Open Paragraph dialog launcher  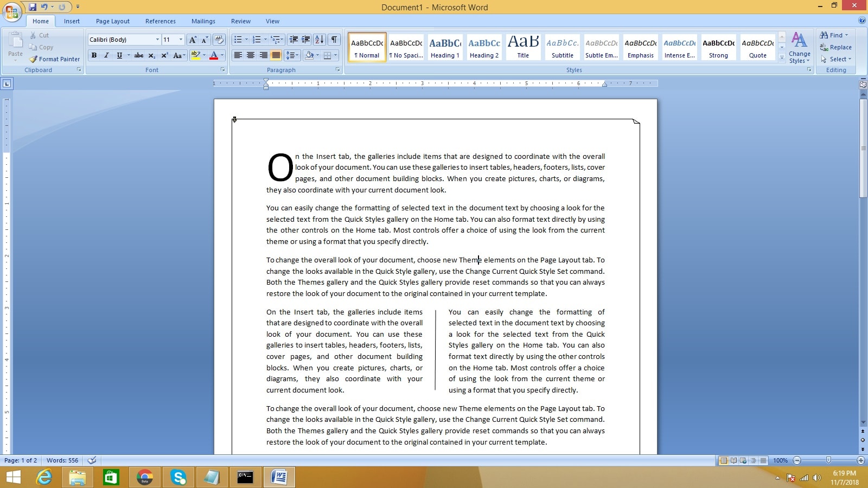337,70
